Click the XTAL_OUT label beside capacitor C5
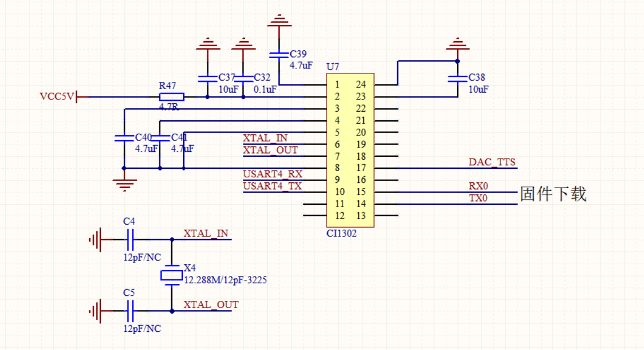 pos(211,305)
